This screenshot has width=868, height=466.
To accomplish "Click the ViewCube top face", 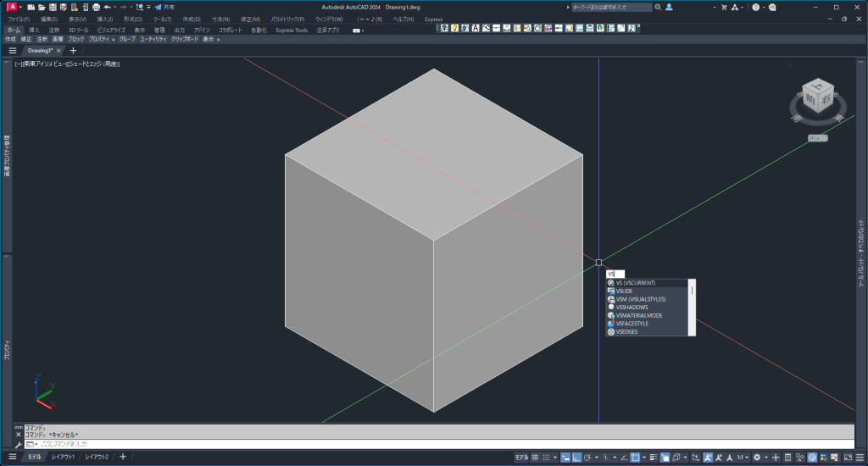I will 816,88.
